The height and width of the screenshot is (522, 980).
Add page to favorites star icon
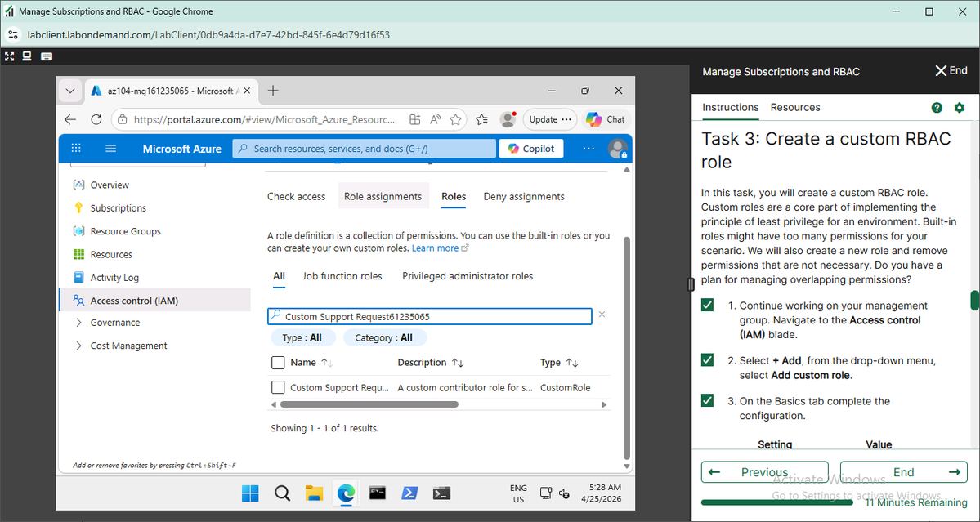(455, 119)
